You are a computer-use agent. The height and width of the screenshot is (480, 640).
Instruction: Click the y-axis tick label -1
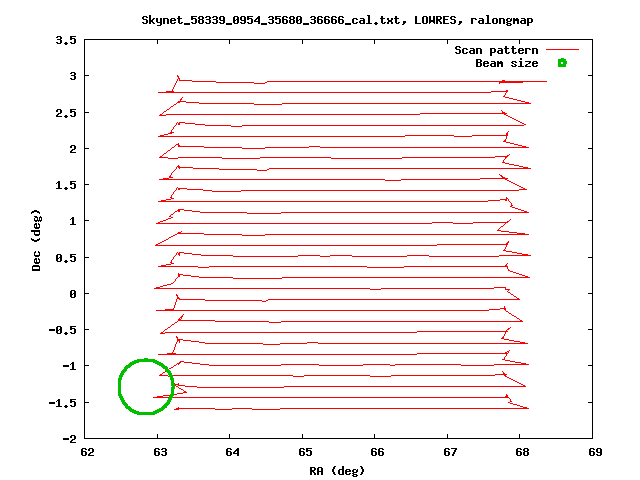tap(69, 366)
